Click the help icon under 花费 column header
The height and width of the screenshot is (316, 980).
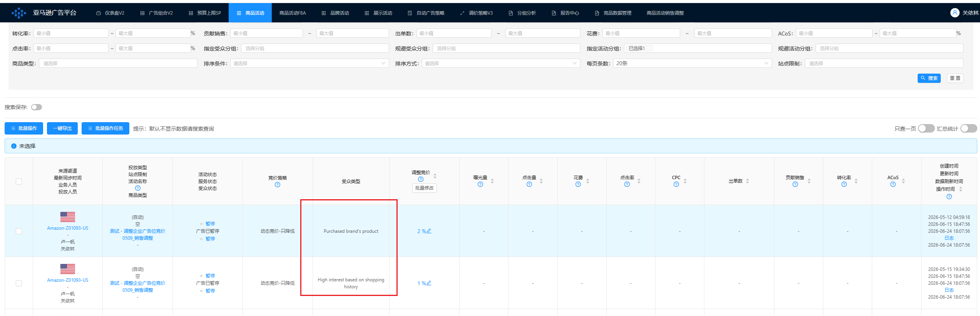[578, 185]
